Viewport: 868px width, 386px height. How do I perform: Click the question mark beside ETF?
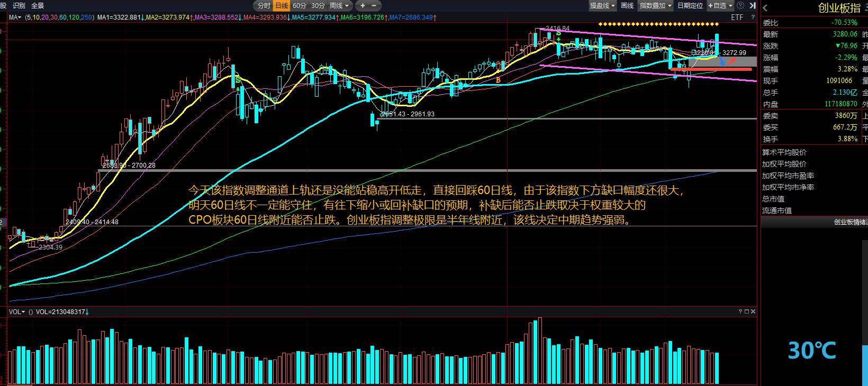[x=753, y=17]
